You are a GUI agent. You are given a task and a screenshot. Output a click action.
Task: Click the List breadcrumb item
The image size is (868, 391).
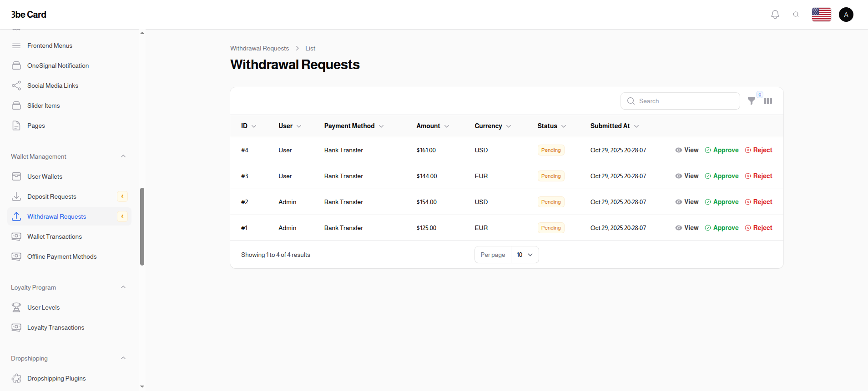click(310, 48)
